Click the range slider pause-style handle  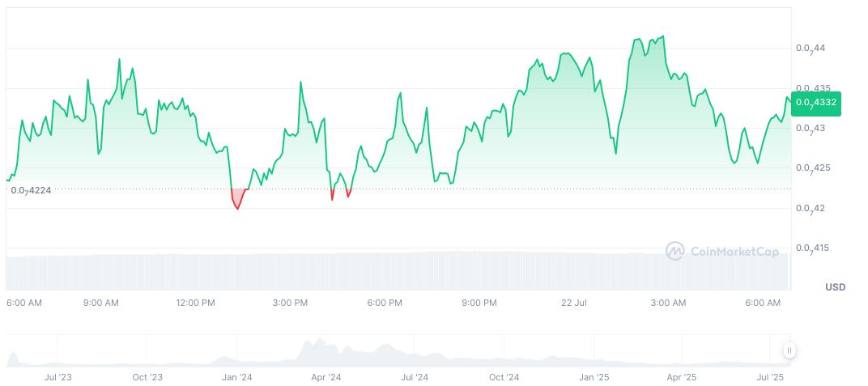789,350
